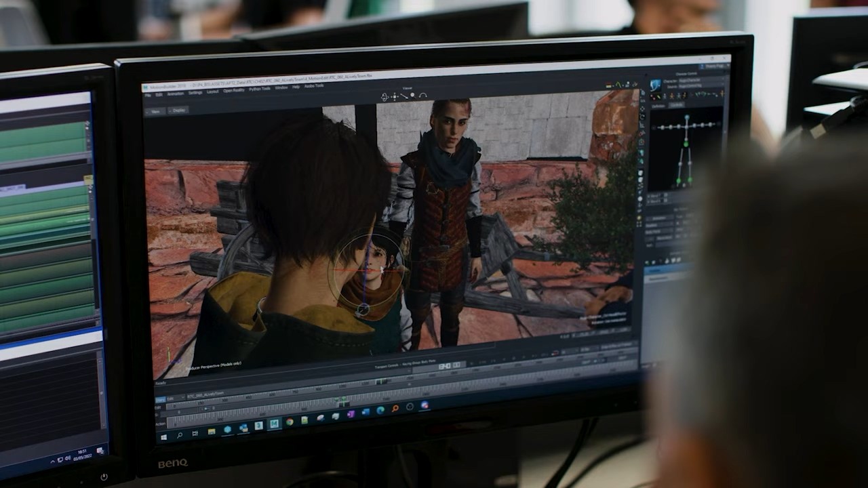Click the roll camera arc icon
Viewport: 868px width, 488px height.
[422, 96]
